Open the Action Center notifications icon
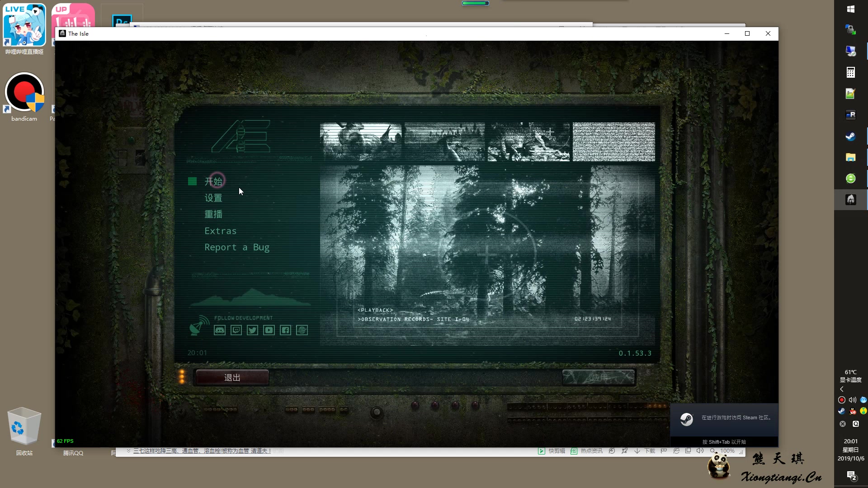The height and width of the screenshot is (488, 868). pos(851,476)
